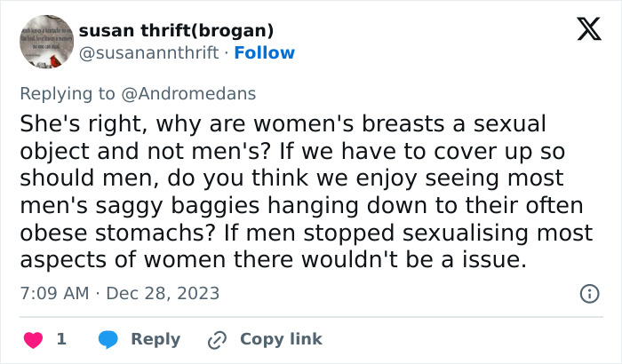Click the X logo icon

[583, 30]
